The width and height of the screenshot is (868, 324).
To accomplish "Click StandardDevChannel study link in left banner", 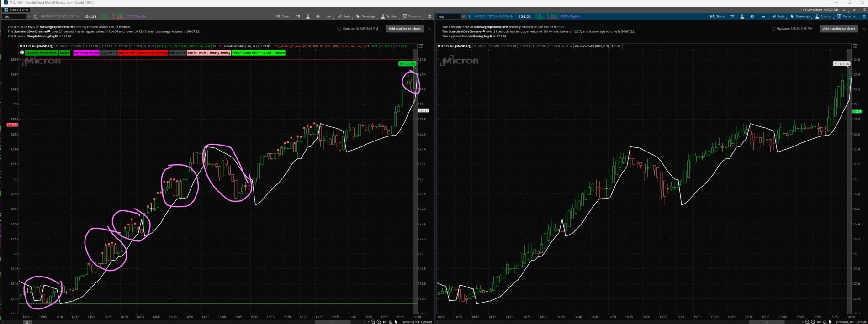I will coord(31,31).
